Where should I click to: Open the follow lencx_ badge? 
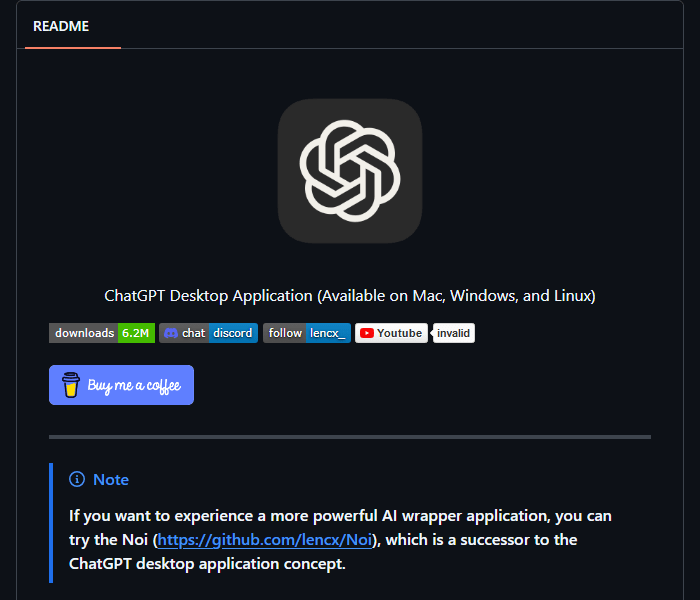307,333
